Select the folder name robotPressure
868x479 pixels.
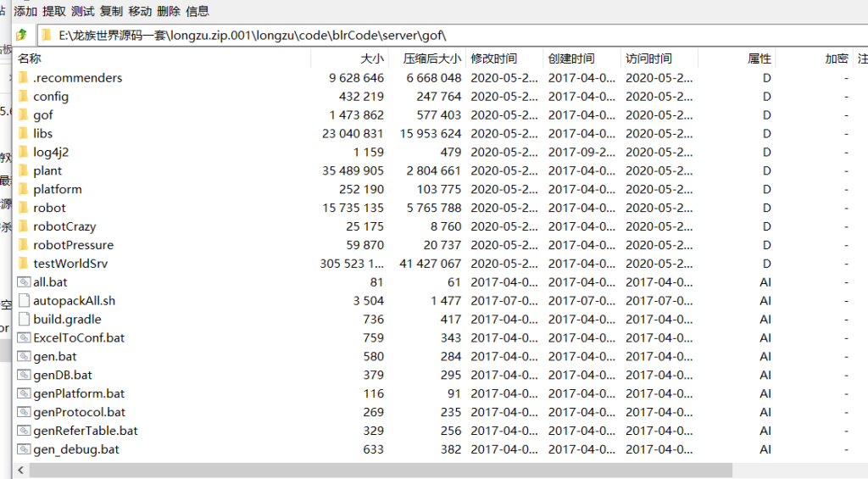(x=73, y=245)
